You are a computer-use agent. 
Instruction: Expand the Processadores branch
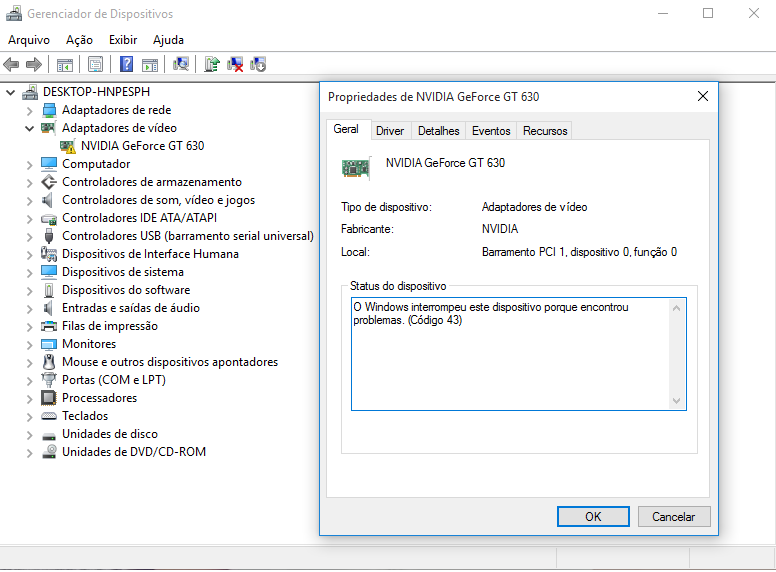click(x=29, y=399)
